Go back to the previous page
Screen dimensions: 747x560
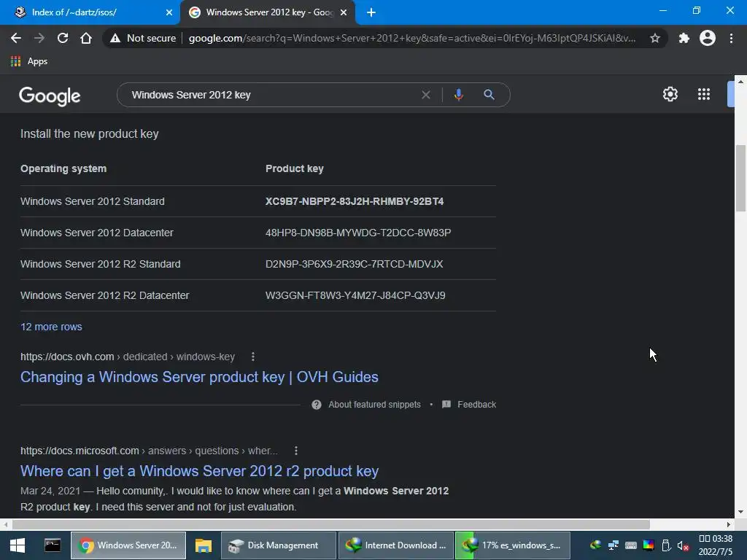point(16,38)
